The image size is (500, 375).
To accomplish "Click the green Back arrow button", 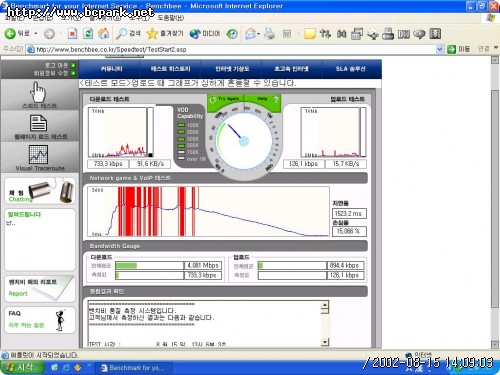I will (10, 33).
